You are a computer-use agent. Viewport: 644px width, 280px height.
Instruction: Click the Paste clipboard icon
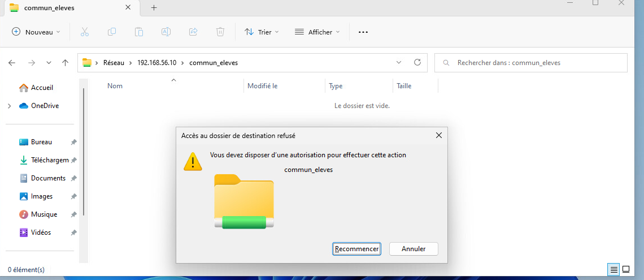pyautogui.click(x=139, y=32)
